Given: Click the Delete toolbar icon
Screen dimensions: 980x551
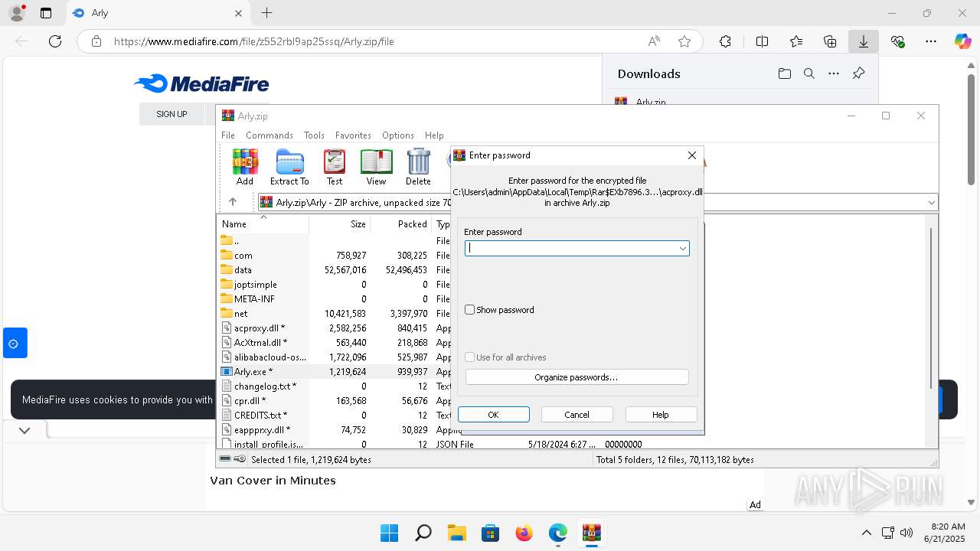Looking at the screenshot, I should pyautogui.click(x=418, y=167).
